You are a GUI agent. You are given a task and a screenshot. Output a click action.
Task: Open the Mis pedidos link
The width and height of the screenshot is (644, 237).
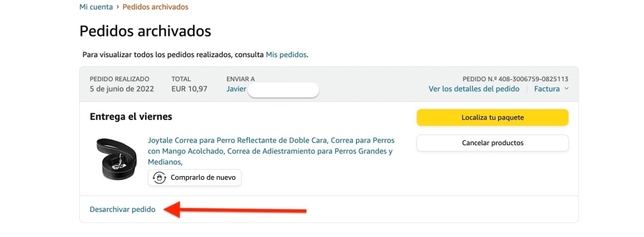pos(286,55)
